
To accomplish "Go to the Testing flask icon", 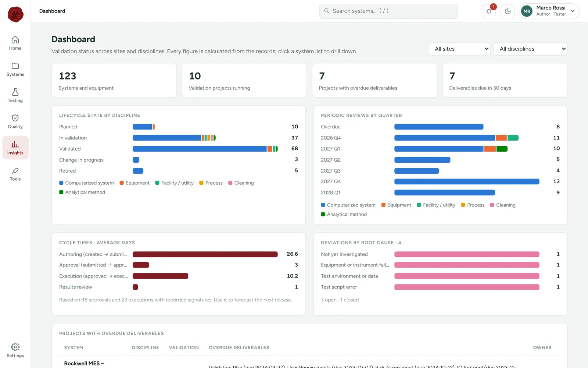I will [15, 92].
